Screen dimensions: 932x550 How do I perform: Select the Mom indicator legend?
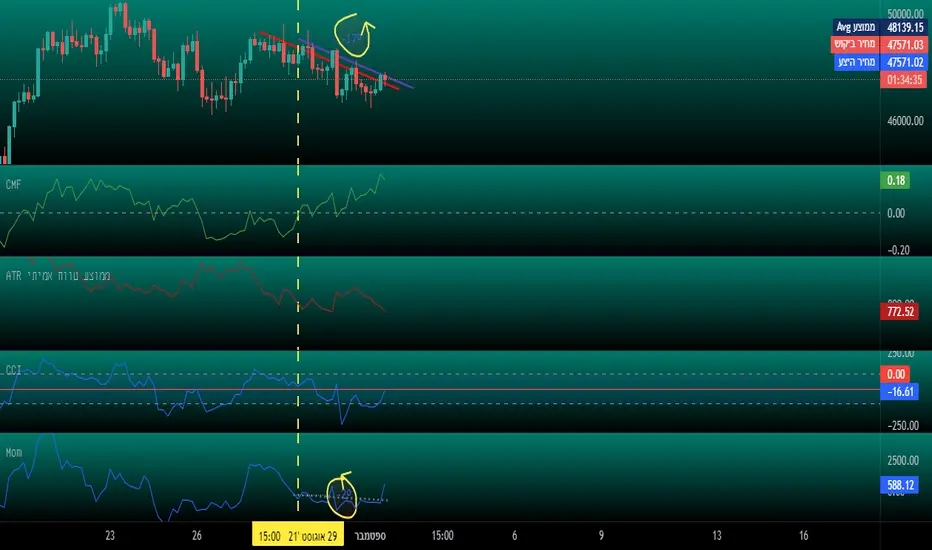tap(14, 452)
